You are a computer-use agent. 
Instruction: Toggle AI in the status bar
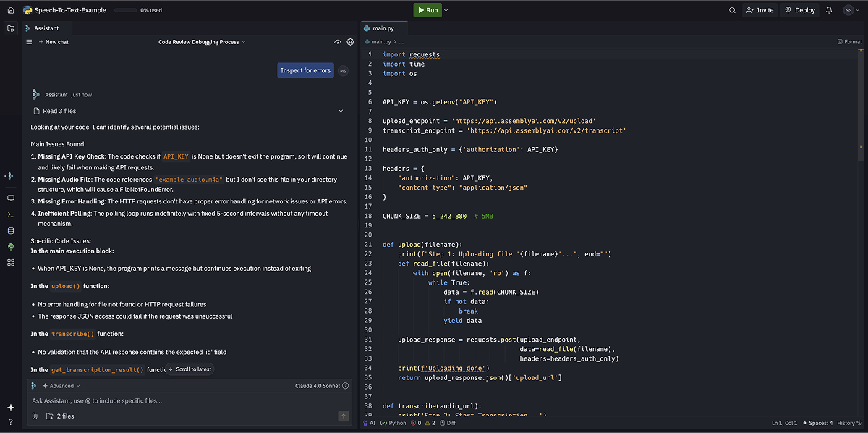[x=368, y=423]
